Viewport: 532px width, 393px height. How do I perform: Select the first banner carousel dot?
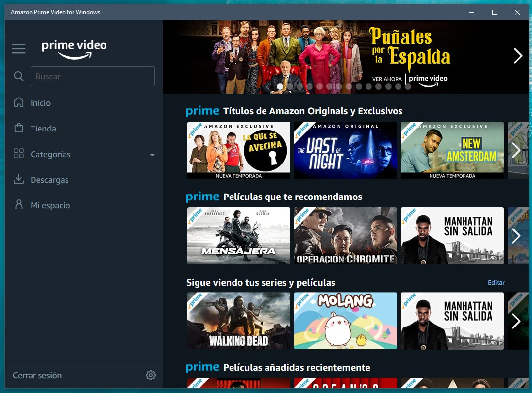[280, 86]
